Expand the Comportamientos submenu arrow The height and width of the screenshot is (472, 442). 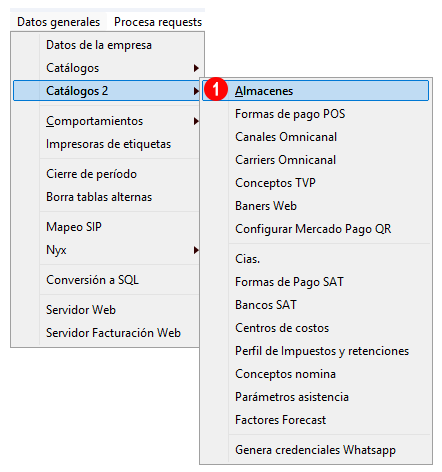tap(196, 121)
